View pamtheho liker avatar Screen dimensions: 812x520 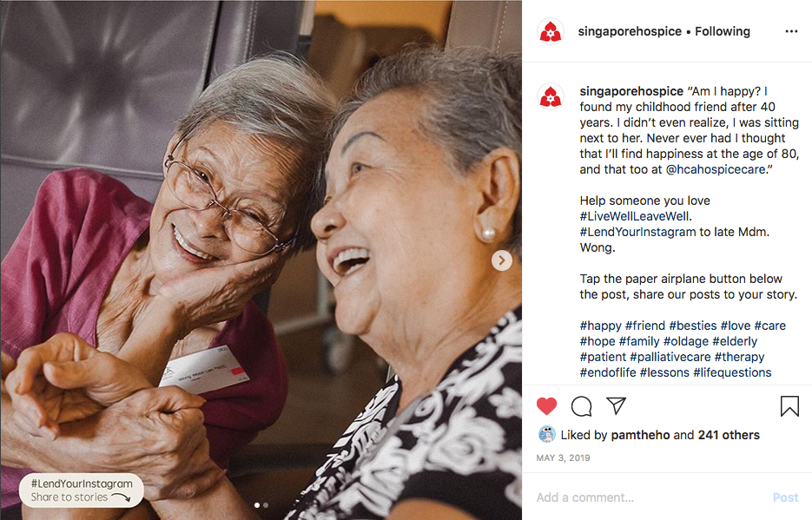pyautogui.click(x=547, y=435)
